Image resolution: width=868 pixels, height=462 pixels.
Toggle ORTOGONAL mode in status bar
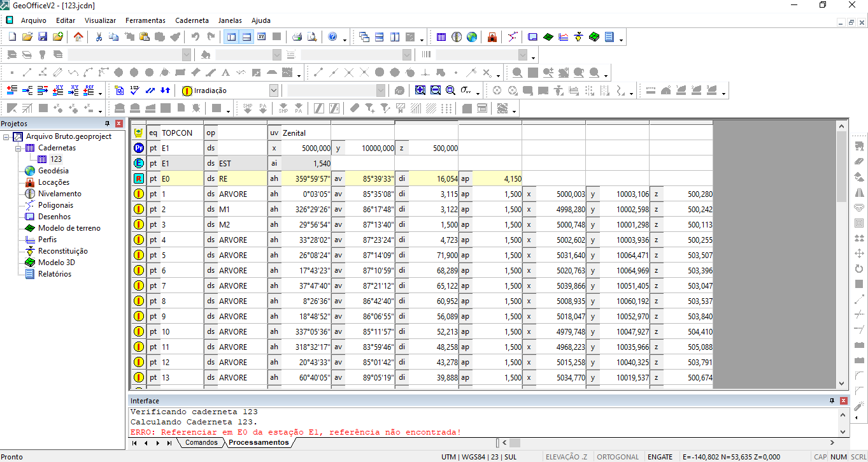pos(618,457)
